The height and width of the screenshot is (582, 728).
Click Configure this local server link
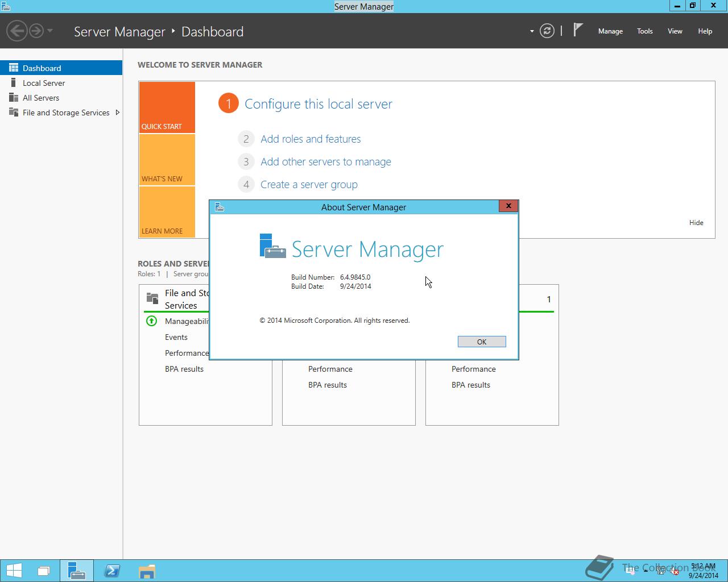point(318,104)
